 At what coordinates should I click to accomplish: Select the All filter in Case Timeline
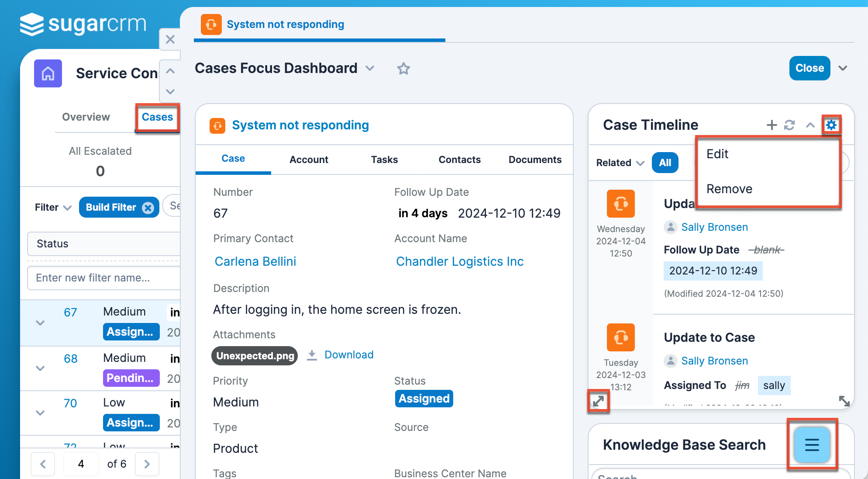click(x=665, y=163)
